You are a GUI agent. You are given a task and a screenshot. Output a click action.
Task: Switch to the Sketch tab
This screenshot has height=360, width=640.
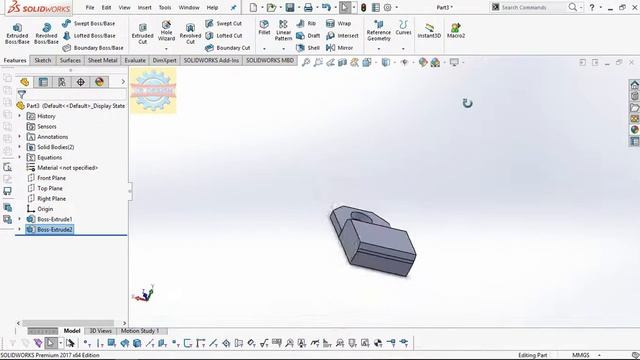point(43,60)
